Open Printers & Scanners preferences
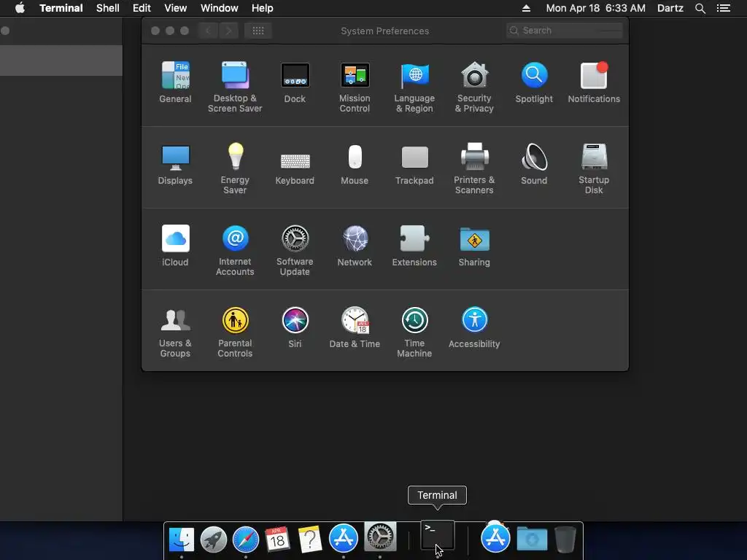Screen dimensions: 747x560 474,168
